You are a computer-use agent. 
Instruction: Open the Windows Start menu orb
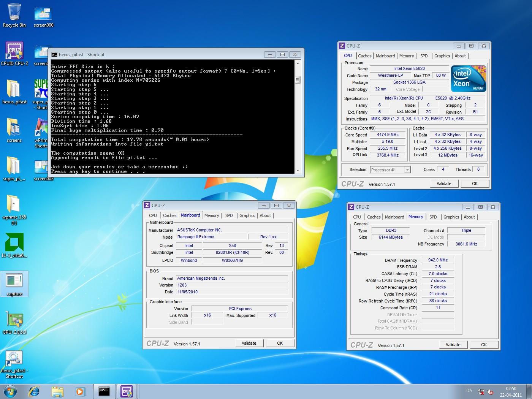(10, 391)
